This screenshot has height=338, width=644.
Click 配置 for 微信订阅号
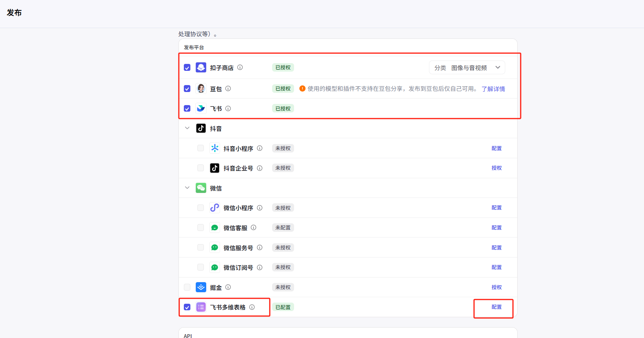tap(497, 267)
